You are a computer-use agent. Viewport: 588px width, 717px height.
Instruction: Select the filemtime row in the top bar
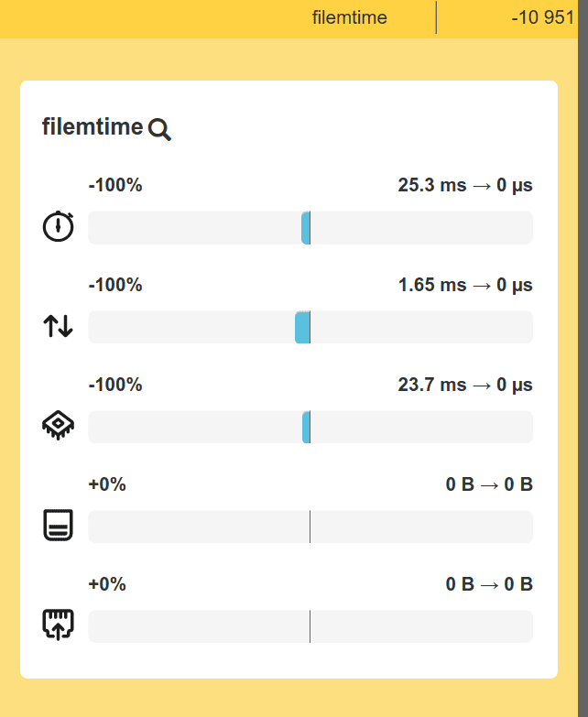350,18
